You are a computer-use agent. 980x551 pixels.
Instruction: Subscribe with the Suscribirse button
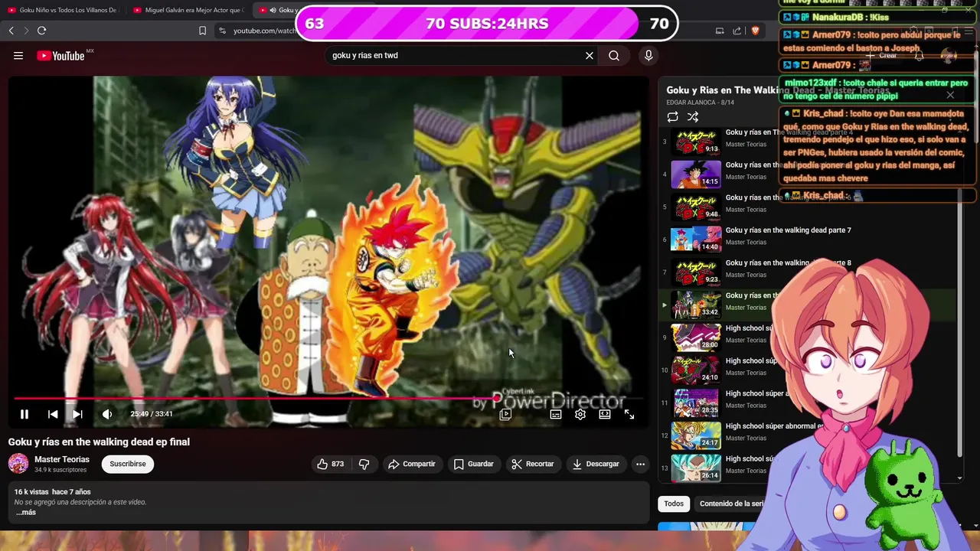pyautogui.click(x=128, y=464)
